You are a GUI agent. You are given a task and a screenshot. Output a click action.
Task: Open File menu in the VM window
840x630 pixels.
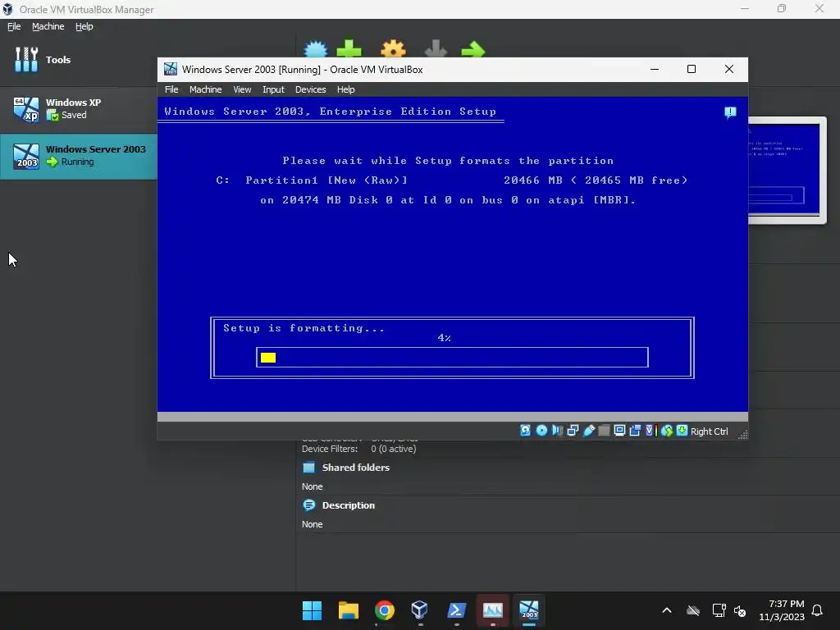171,89
